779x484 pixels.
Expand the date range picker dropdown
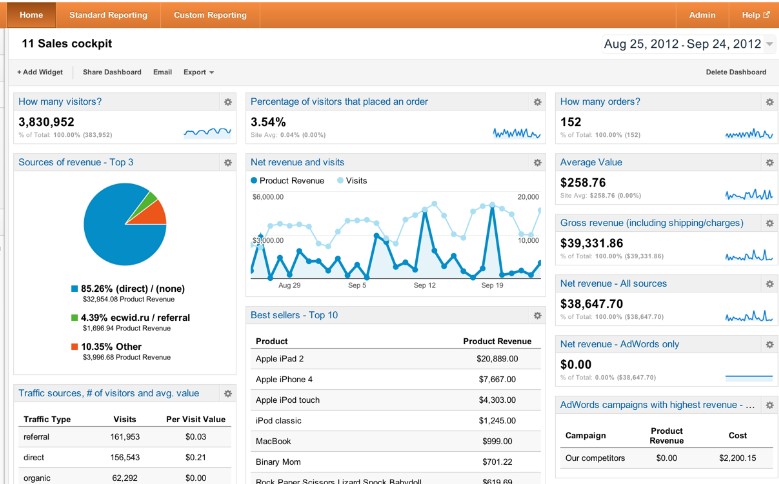[769, 45]
